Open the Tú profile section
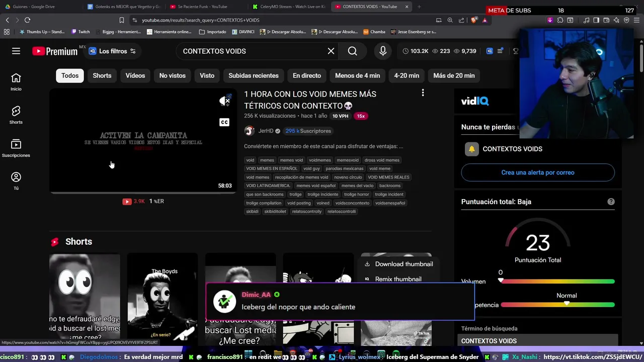The image size is (644, 362). (x=16, y=181)
